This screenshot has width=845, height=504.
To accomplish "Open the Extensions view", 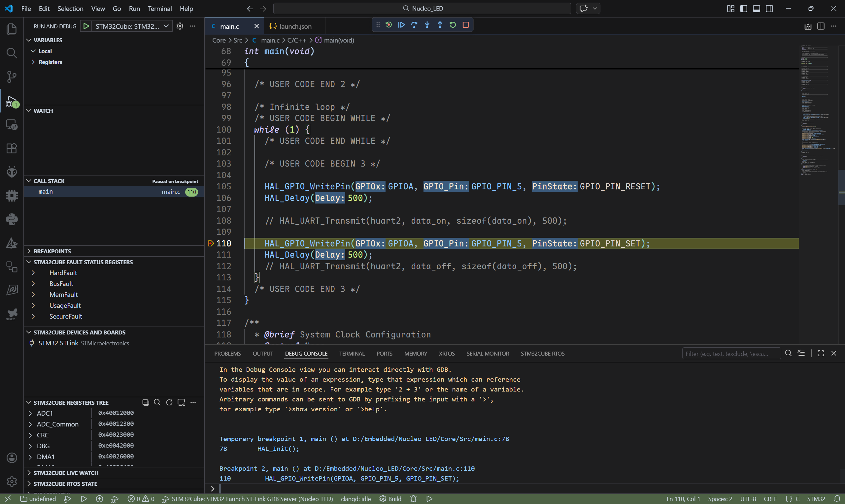I will 12,148.
